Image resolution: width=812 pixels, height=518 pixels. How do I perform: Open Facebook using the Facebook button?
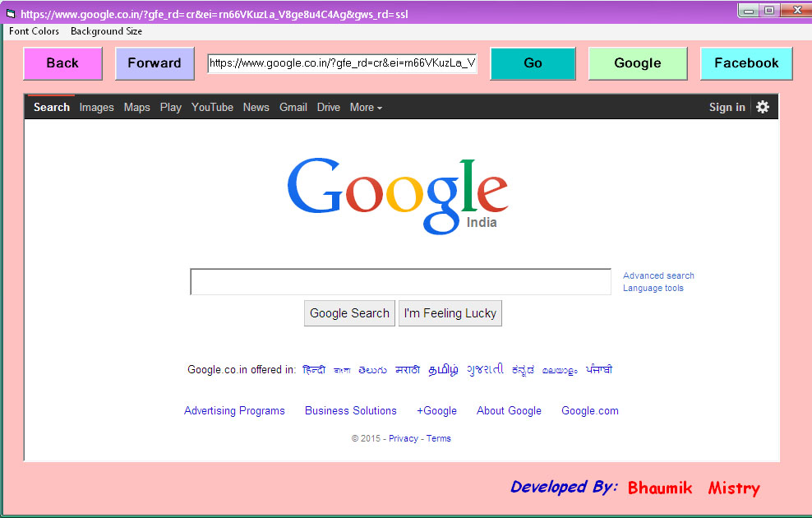pos(745,62)
